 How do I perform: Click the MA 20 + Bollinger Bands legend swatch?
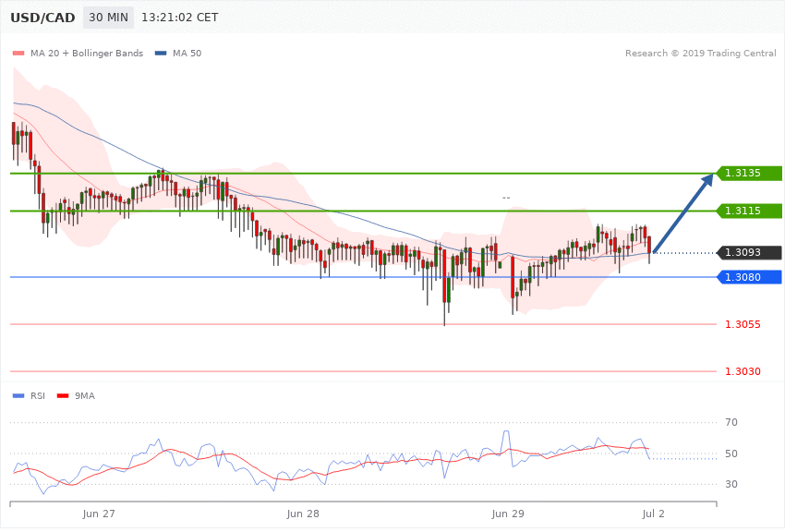[x=18, y=53]
